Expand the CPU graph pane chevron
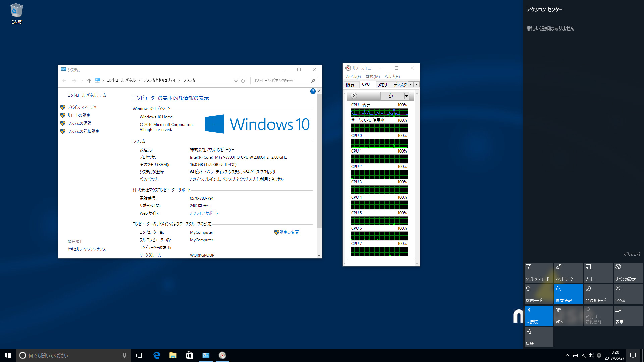 354,96
